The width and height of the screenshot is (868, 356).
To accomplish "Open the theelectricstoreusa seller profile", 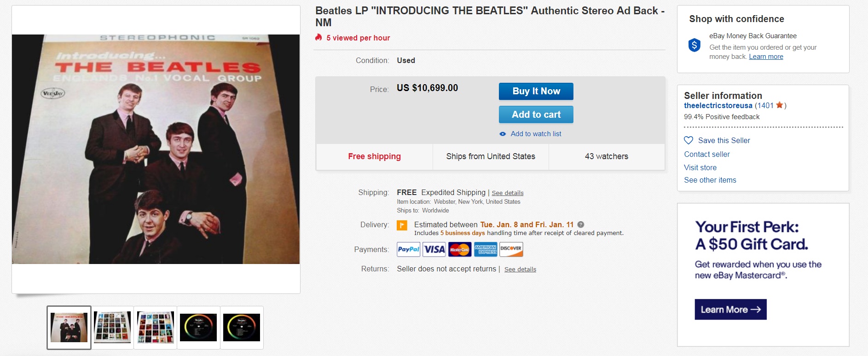I will (x=718, y=105).
